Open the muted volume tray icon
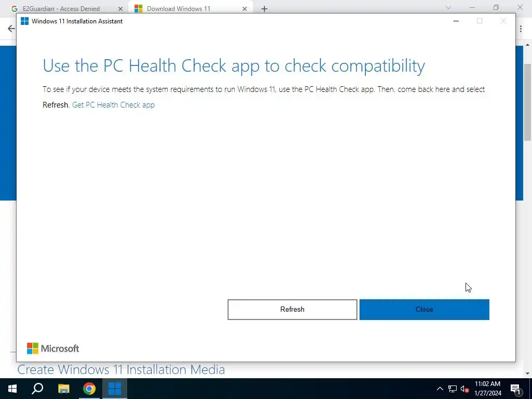The image size is (532, 399). click(x=465, y=389)
